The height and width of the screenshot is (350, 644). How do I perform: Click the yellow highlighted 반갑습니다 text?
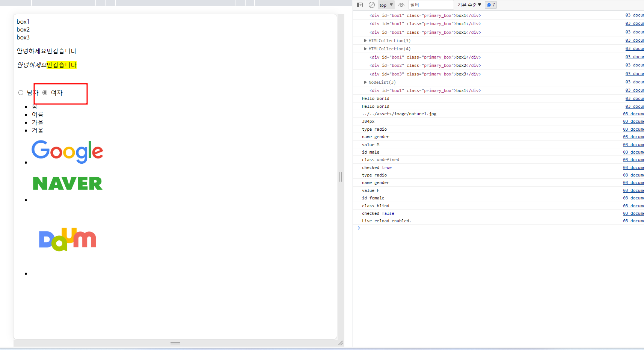tap(62, 65)
